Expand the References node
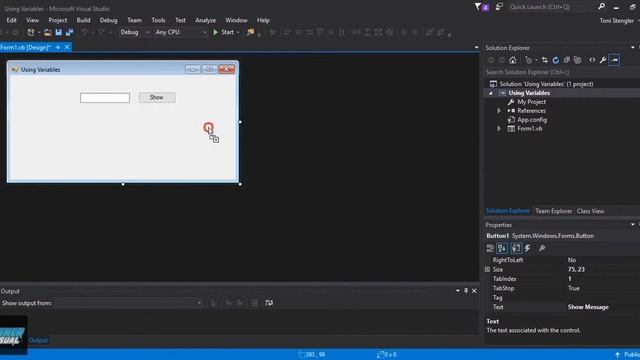 coord(499,111)
